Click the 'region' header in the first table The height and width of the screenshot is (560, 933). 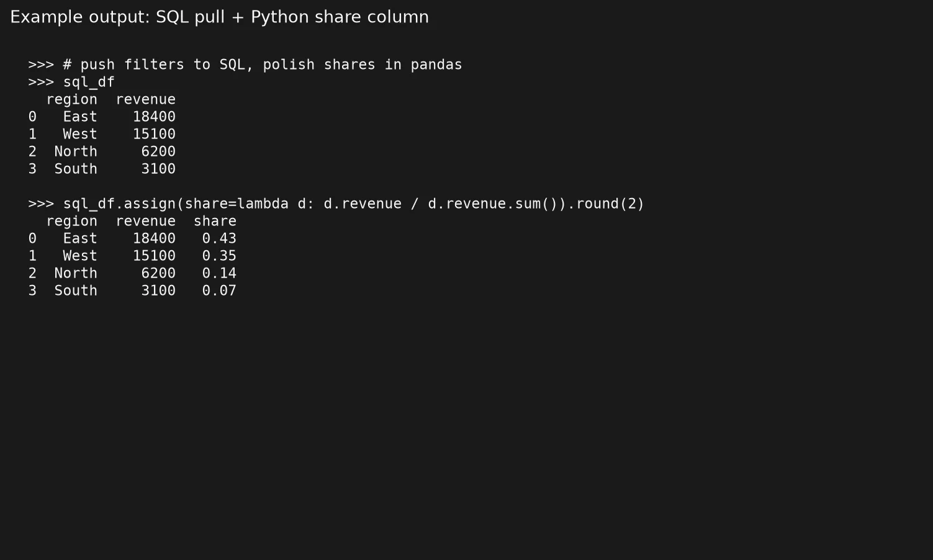[x=72, y=99]
